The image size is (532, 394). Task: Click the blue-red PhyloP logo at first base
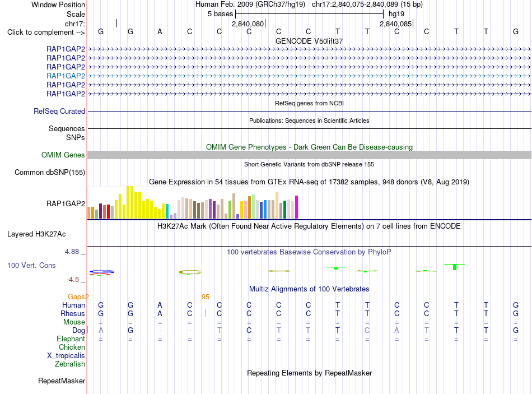click(101, 272)
